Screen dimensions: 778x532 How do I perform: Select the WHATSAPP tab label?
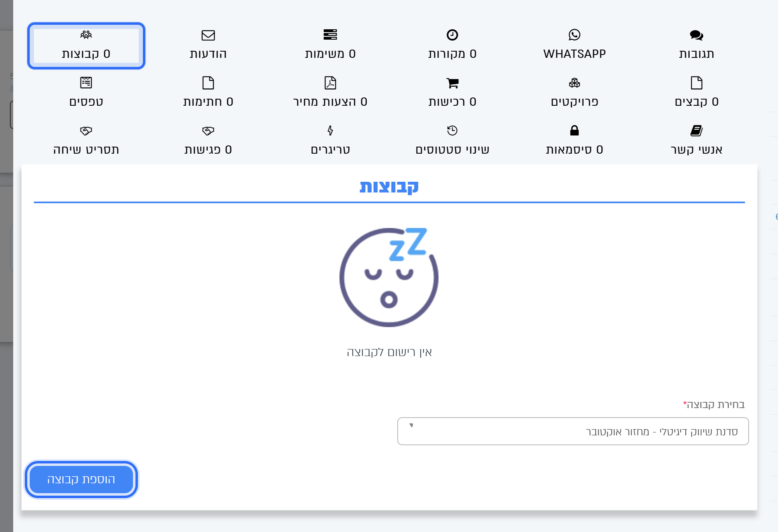coord(574,54)
